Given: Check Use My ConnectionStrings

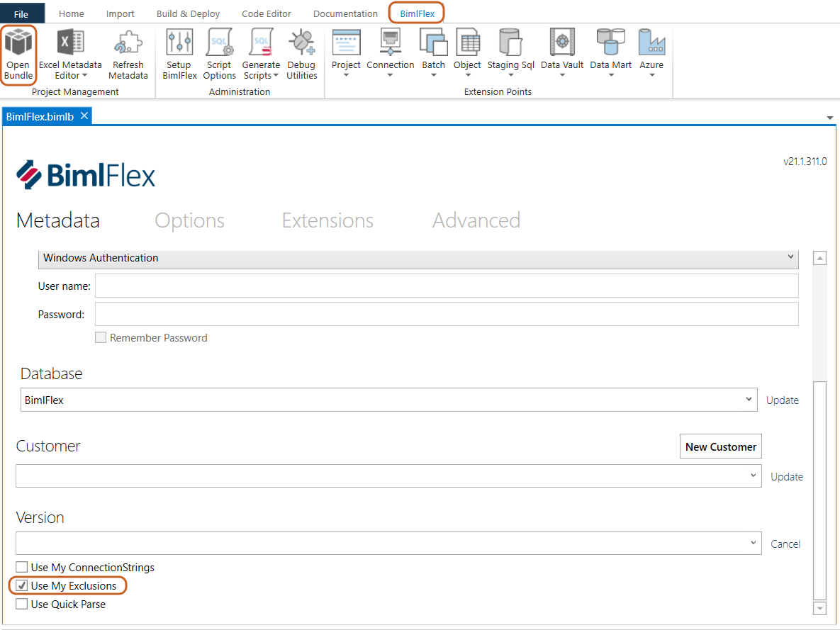Looking at the screenshot, I should [x=21, y=567].
